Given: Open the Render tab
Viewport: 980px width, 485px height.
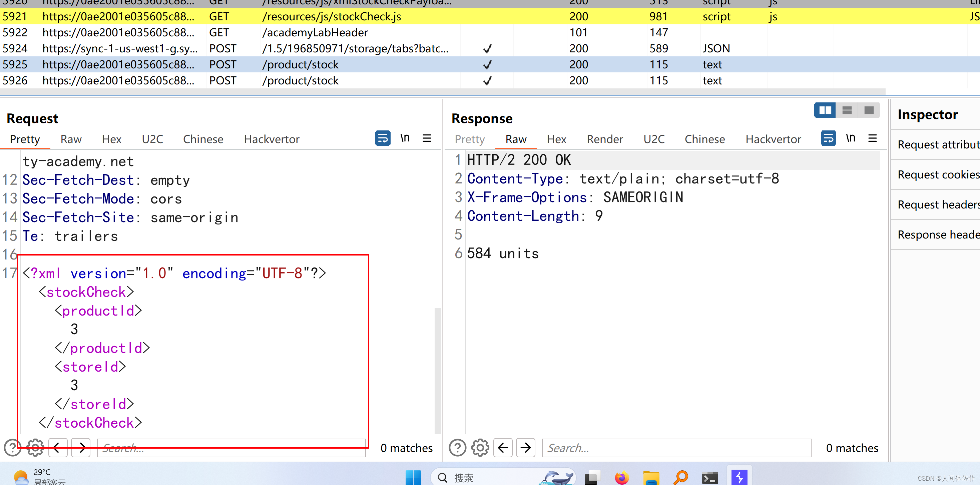Looking at the screenshot, I should point(604,139).
